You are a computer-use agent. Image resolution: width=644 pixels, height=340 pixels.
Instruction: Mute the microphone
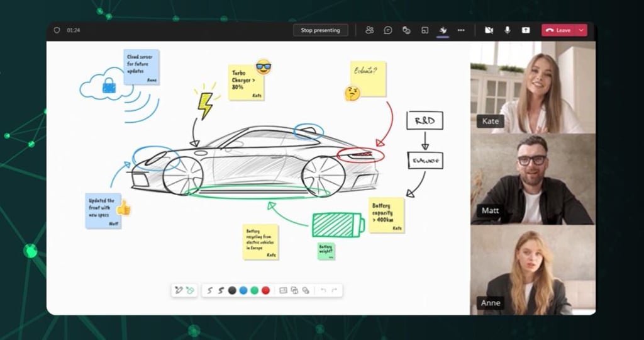(x=508, y=30)
